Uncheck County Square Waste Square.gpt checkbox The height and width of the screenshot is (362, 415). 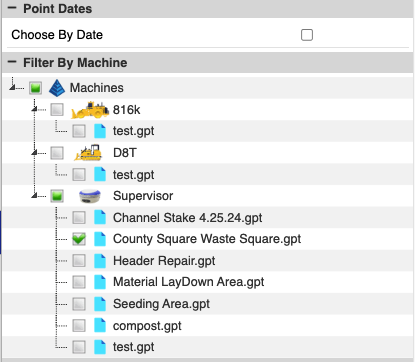79,239
